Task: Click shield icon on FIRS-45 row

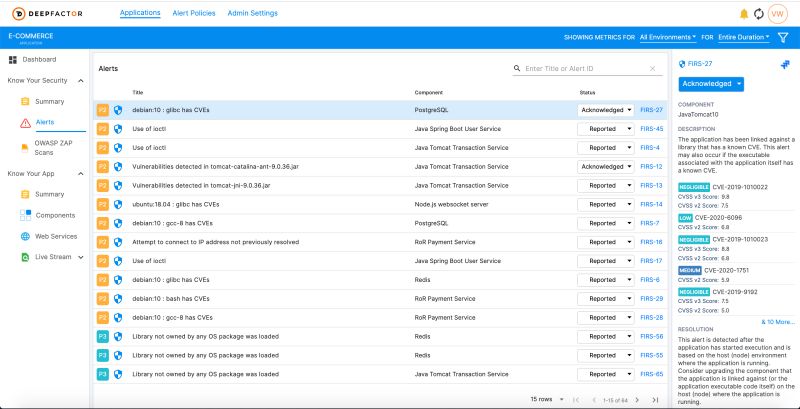Action: (x=118, y=129)
